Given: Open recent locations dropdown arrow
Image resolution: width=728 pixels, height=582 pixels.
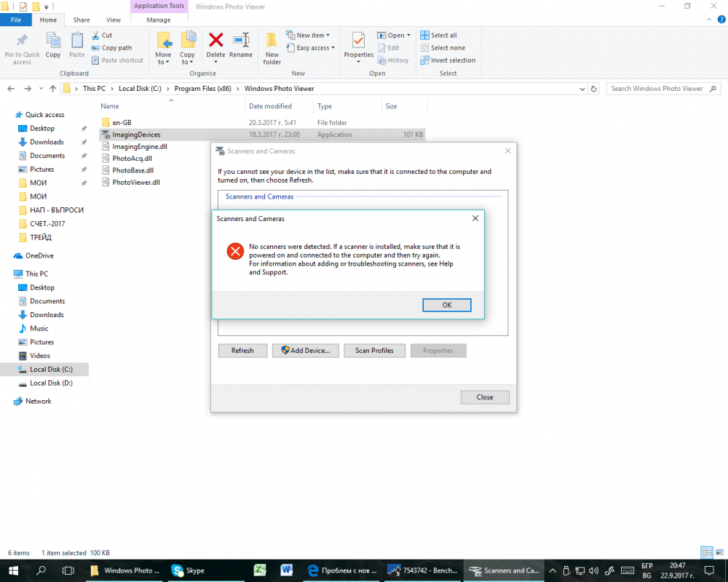Looking at the screenshot, I should 41,89.
